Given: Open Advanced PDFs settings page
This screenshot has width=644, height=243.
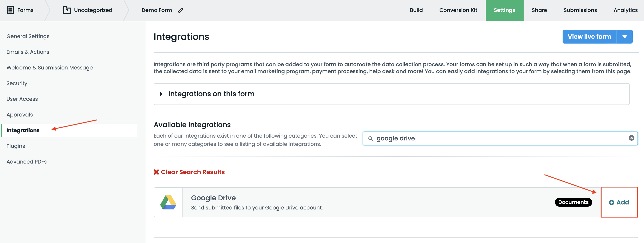Looking at the screenshot, I should point(27,162).
